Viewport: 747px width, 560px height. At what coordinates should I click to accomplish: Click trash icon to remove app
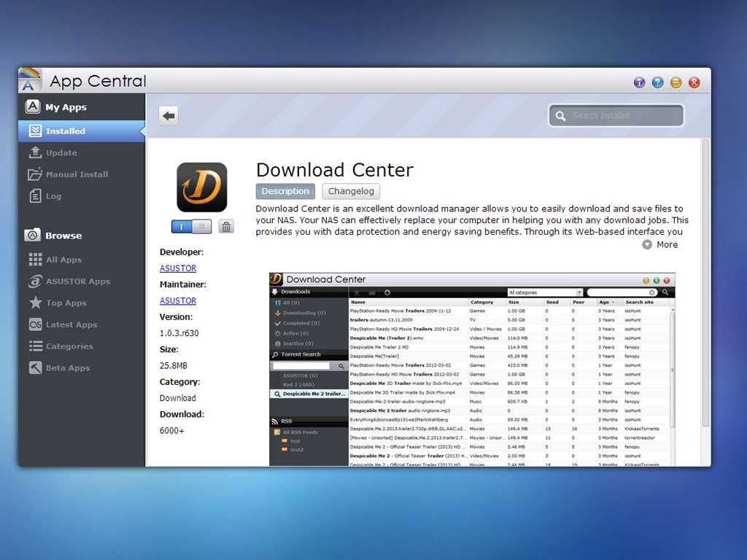(x=226, y=227)
